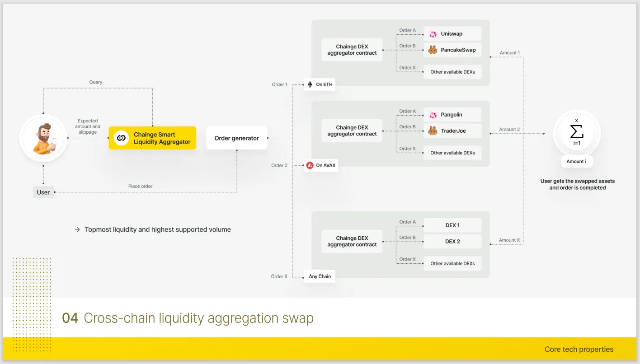Click Order X label in ETH group
Viewport: 640px width, 364px height.
(x=407, y=68)
